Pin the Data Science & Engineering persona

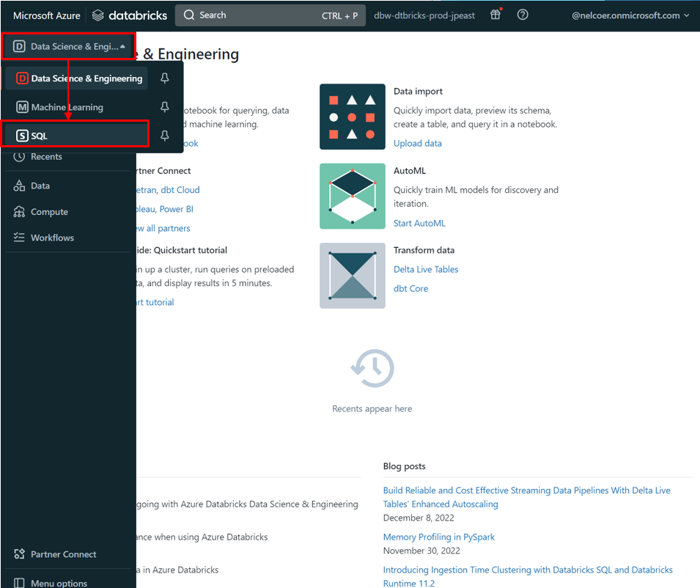[165, 78]
